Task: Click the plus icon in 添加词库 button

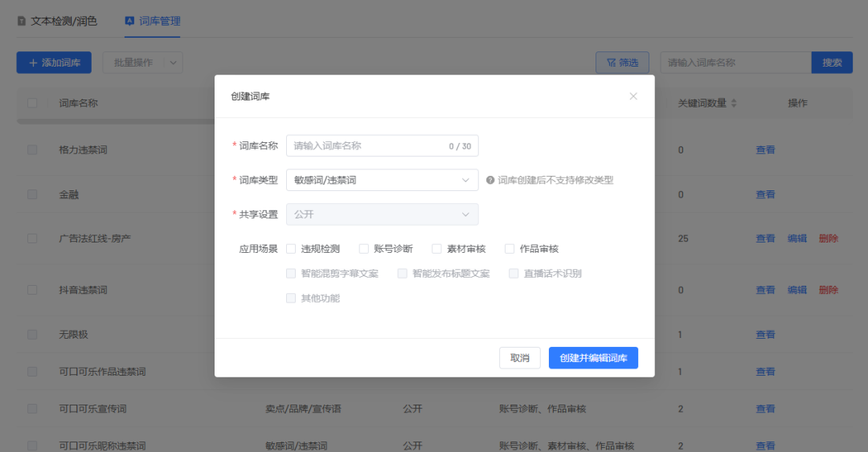Action: [x=33, y=63]
